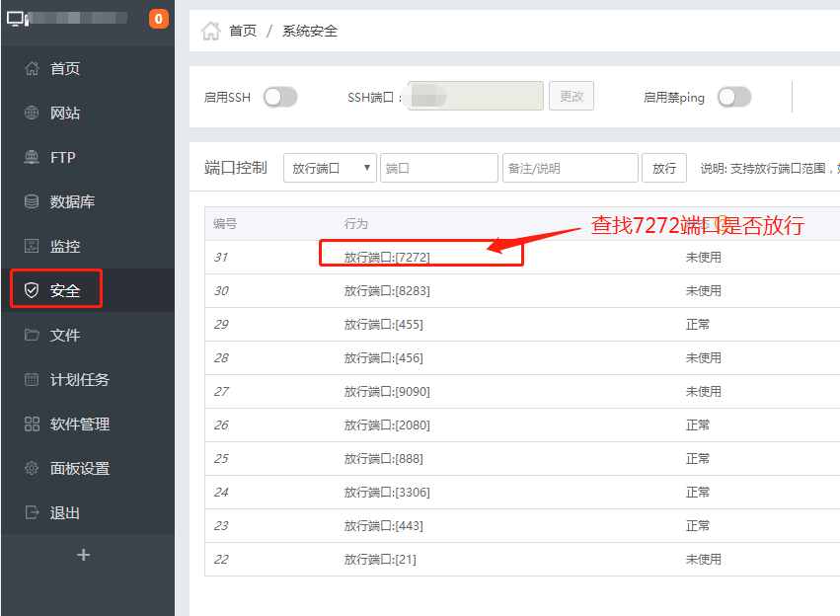
Task: Click the grid icon for 软件管理
Action: [32, 423]
